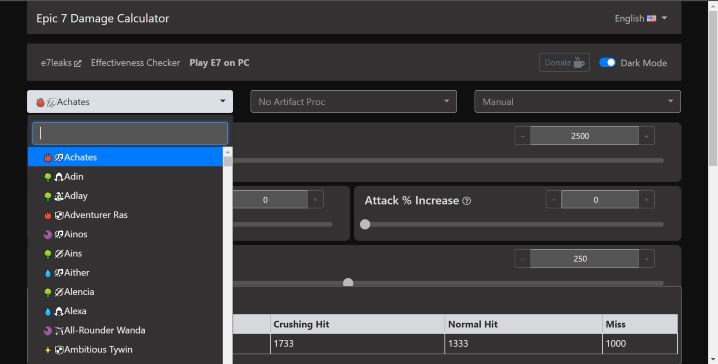This screenshot has width=718, height=364.
Task: Click the 1333 normal hit value
Action: tap(458, 343)
